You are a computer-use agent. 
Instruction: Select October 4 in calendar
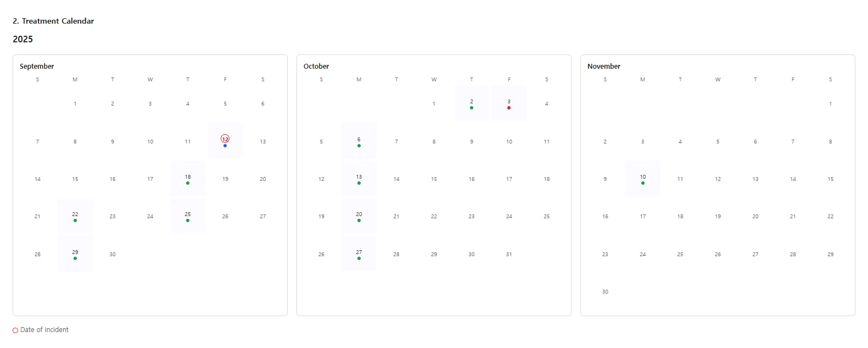[x=547, y=103]
